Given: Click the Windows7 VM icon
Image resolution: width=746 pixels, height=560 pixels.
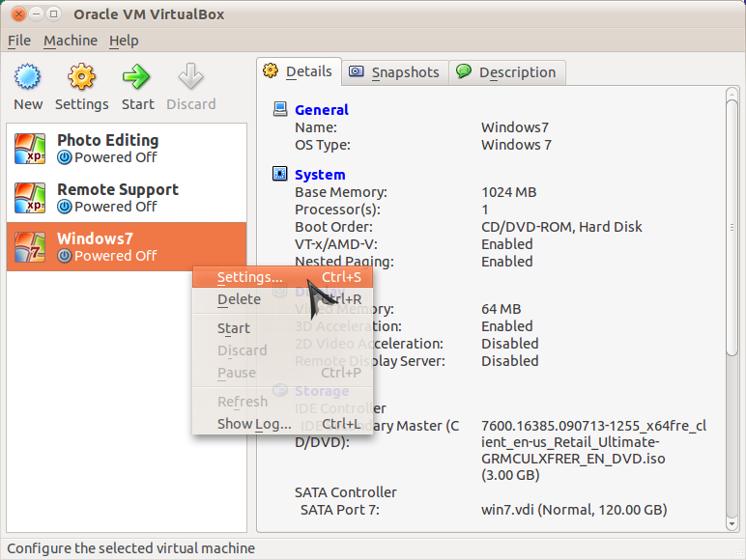Looking at the screenshot, I should click(x=30, y=247).
